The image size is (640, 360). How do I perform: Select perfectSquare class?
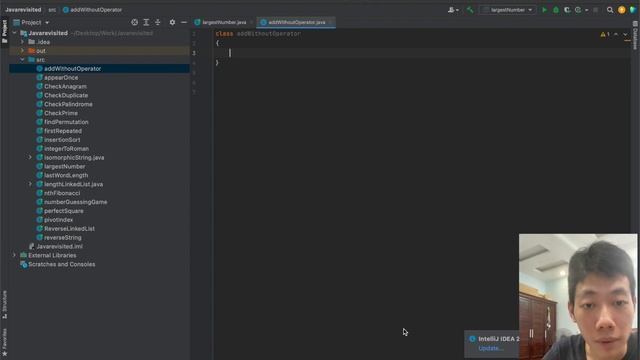click(63, 211)
